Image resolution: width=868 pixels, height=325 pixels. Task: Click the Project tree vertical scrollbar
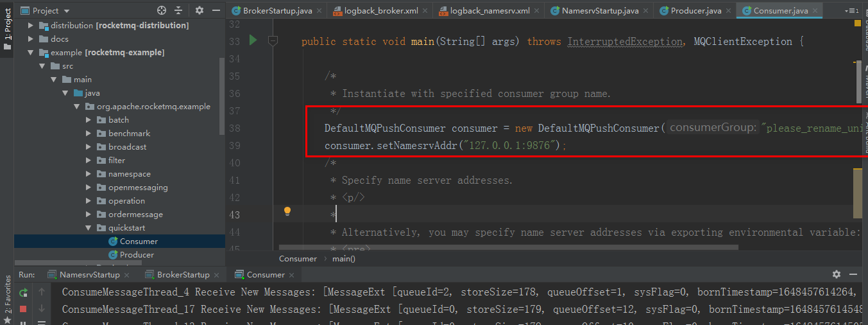pos(222,95)
